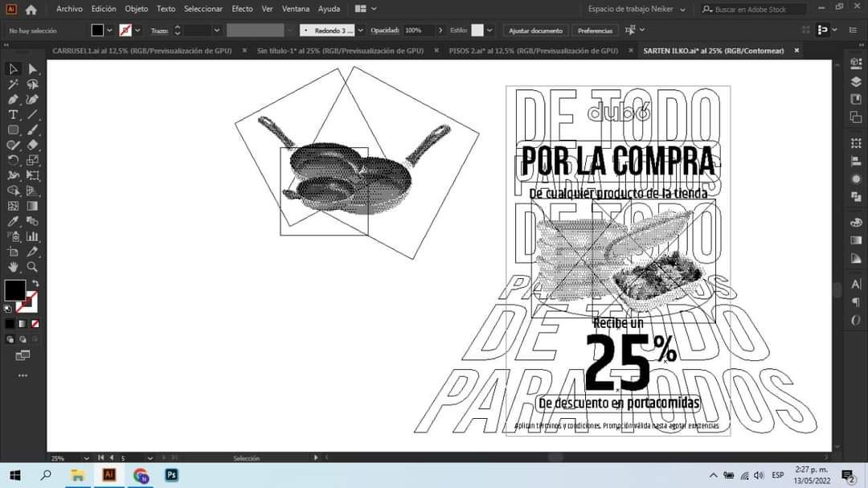Image resolution: width=868 pixels, height=488 pixels.
Task: Select the Eraser tool
Action: (x=33, y=146)
